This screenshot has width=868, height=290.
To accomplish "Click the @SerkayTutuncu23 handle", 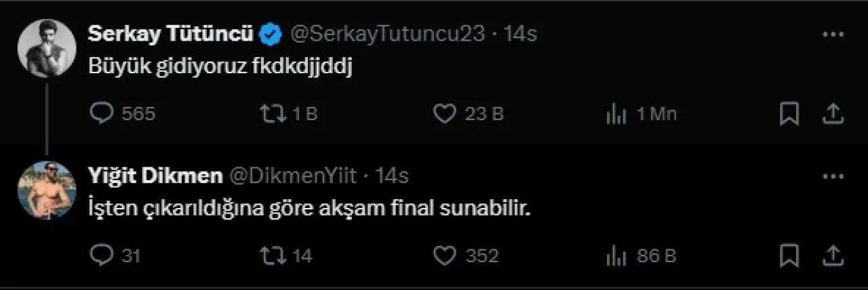I will (x=387, y=34).
